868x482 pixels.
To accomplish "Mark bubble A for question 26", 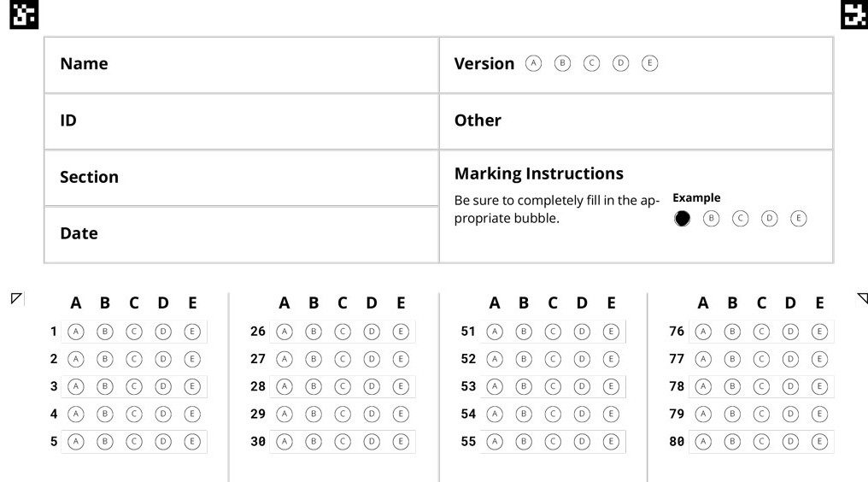I will [284, 332].
